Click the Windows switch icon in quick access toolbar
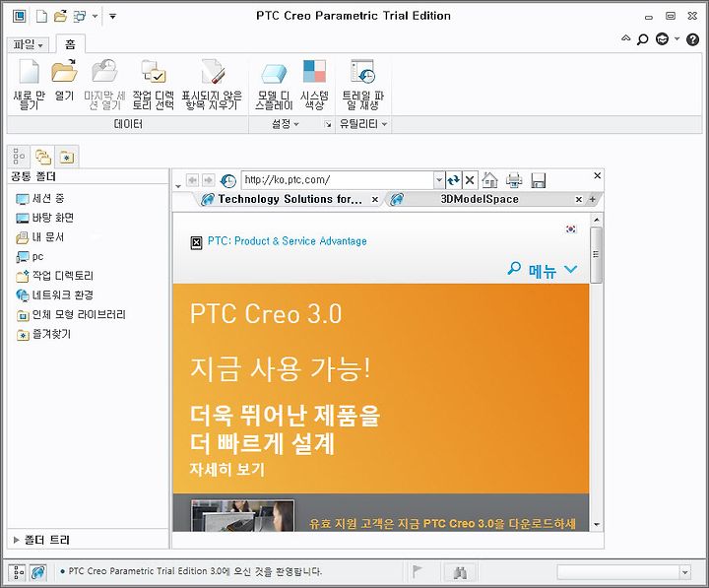Screen dimensions: 709x588 pyautogui.click(x=80, y=17)
